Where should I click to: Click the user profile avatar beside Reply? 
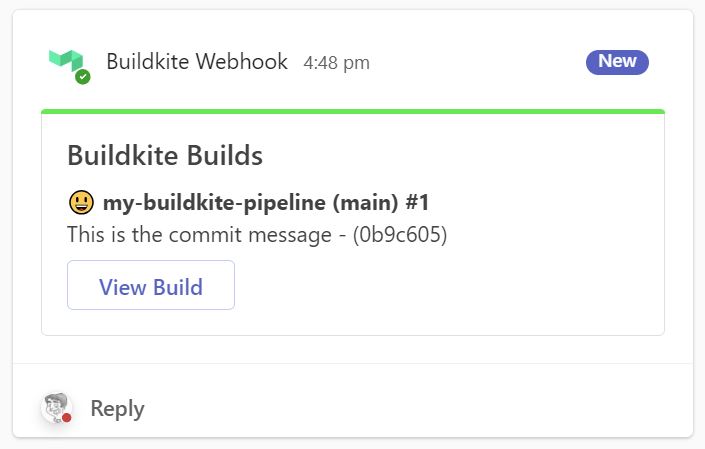point(56,408)
